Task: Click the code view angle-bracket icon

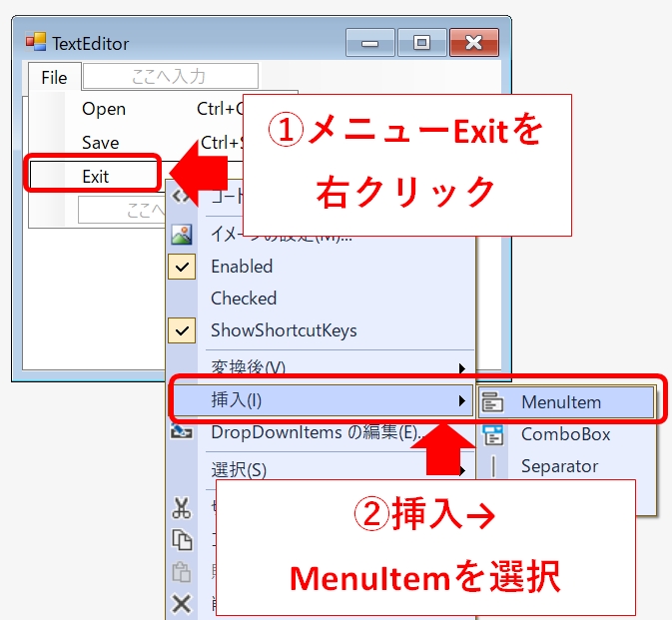Action: (x=182, y=196)
